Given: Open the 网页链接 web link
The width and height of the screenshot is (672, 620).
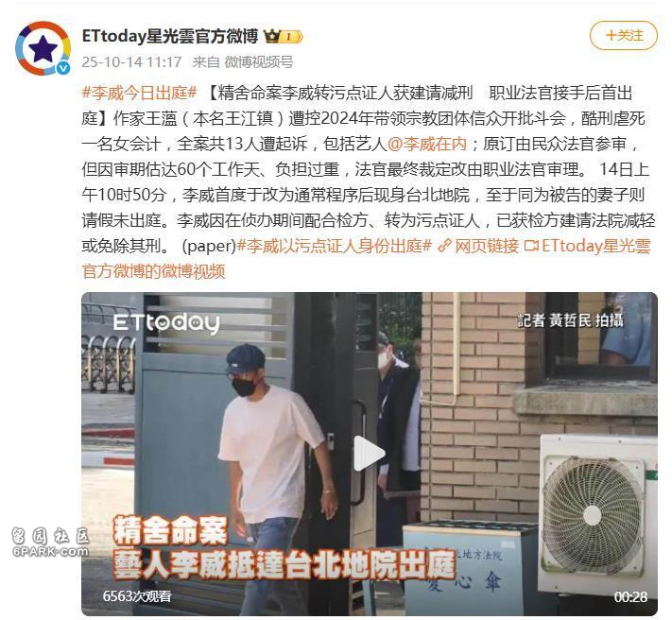Looking at the screenshot, I should pyautogui.click(x=487, y=246).
